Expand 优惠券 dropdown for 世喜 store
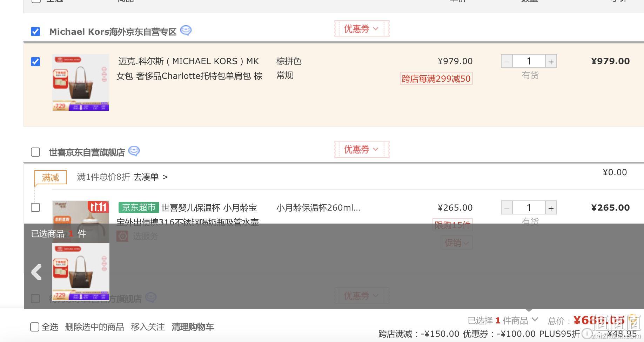644x342 pixels. click(x=362, y=149)
